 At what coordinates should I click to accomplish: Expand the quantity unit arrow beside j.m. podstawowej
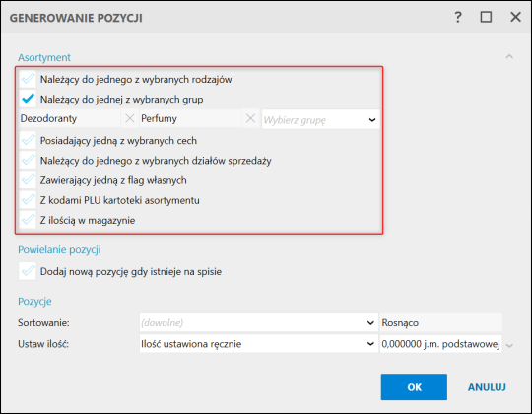click(x=509, y=345)
